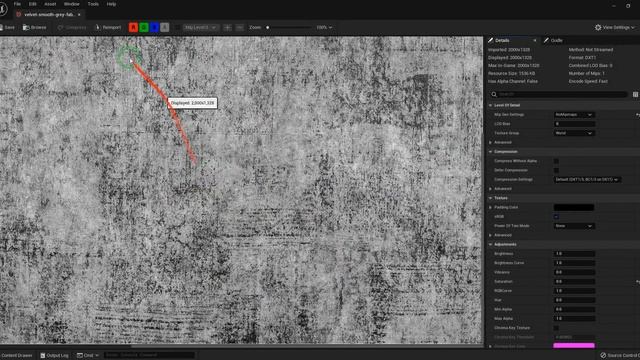Click the Max Alpha value field
This screenshot has width=640, height=360.
point(574,318)
